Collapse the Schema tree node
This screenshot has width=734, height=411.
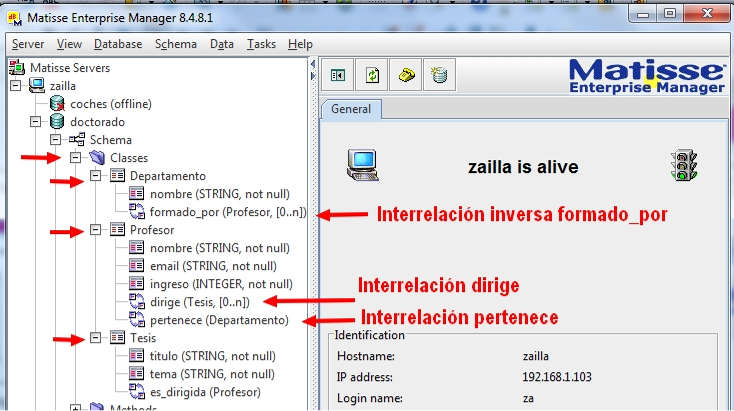click(55, 139)
